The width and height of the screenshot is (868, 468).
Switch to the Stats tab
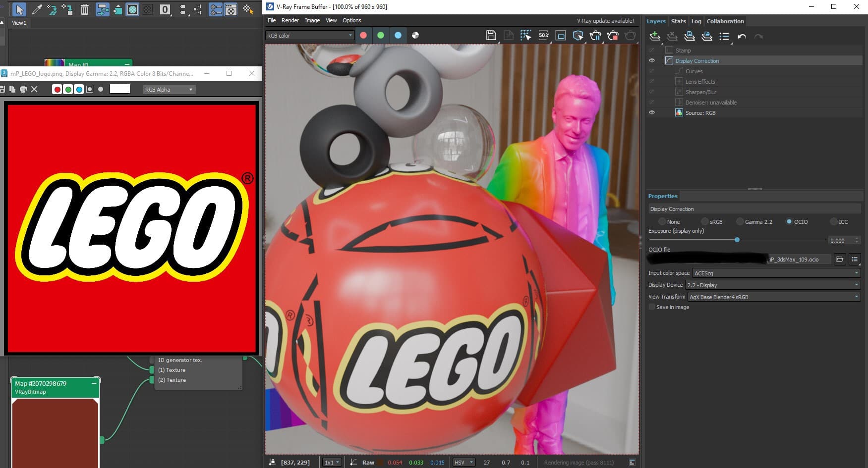pyautogui.click(x=678, y=21)
